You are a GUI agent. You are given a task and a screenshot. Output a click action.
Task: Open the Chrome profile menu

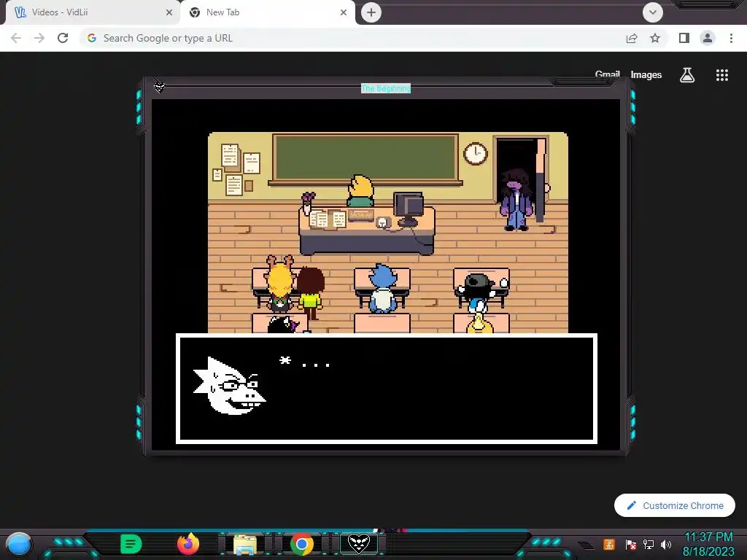[708, 38]
